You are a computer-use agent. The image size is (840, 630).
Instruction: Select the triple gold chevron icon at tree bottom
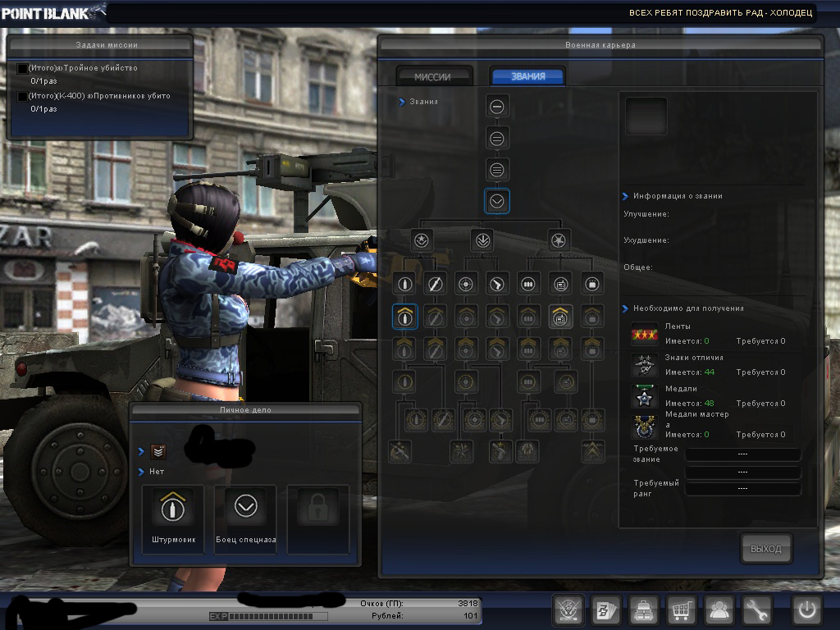592,450
